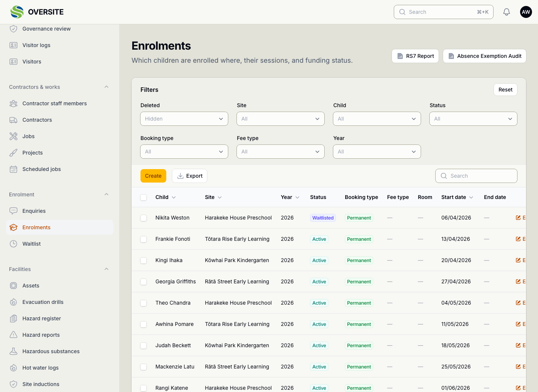Viewport: 538px width, 392px height.
Task: Click the Visitor logs icon
Action: 13,45
